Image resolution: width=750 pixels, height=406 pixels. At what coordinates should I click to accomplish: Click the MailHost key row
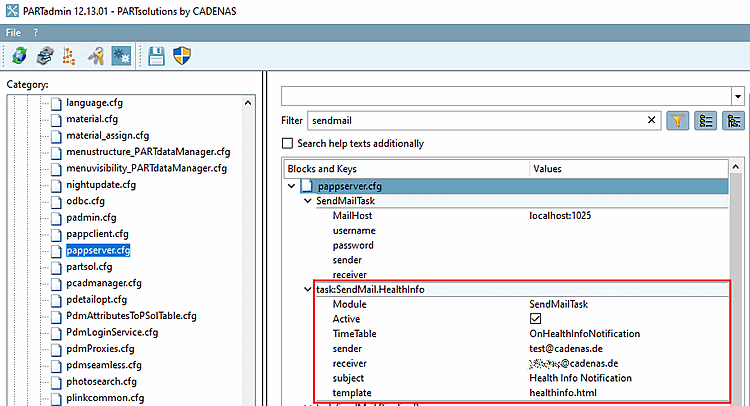click(x=353, y=216)
